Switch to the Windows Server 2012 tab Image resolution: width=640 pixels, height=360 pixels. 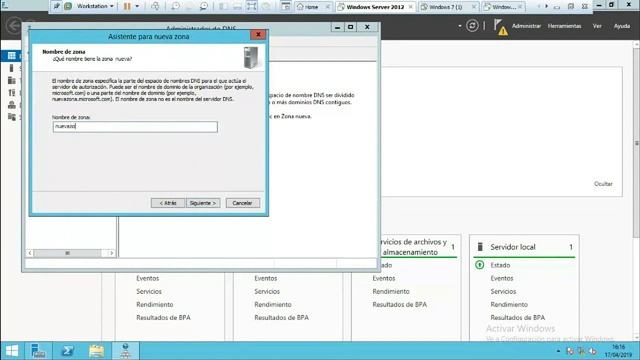pyautogui.click(x=375, y=7)
